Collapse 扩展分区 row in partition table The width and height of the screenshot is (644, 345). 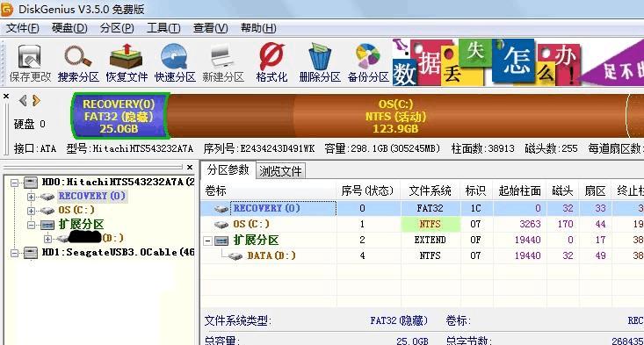point(208,241)
